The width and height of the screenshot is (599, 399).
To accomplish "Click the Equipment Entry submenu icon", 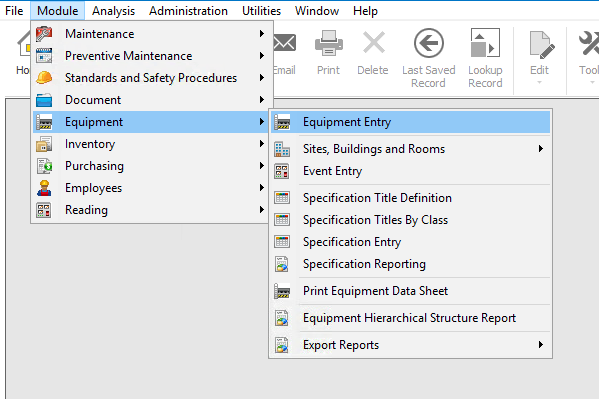I will tap(282, 122).
